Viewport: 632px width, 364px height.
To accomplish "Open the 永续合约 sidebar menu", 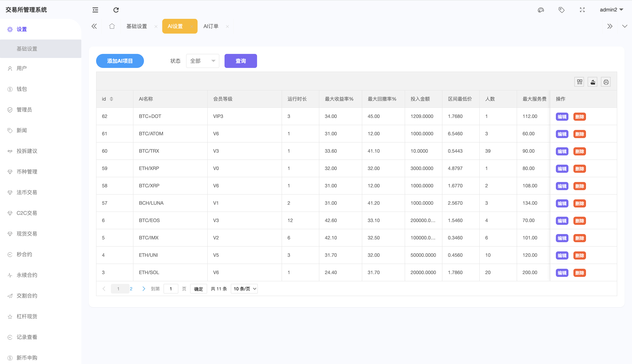I will click(x=40, y=275).
